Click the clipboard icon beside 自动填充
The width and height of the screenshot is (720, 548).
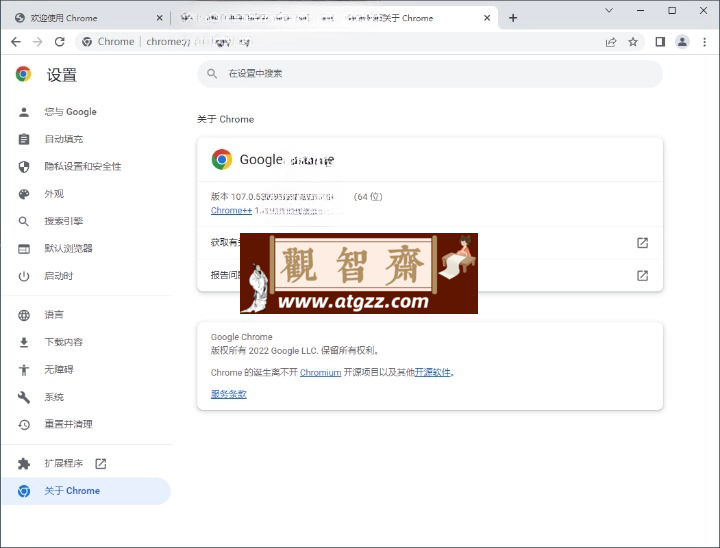24,139
